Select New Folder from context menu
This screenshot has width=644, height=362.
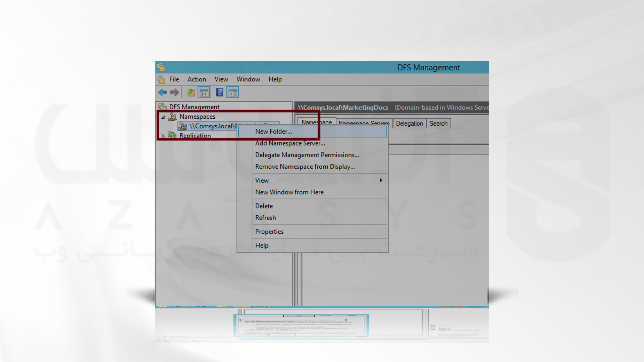[273, 131]
